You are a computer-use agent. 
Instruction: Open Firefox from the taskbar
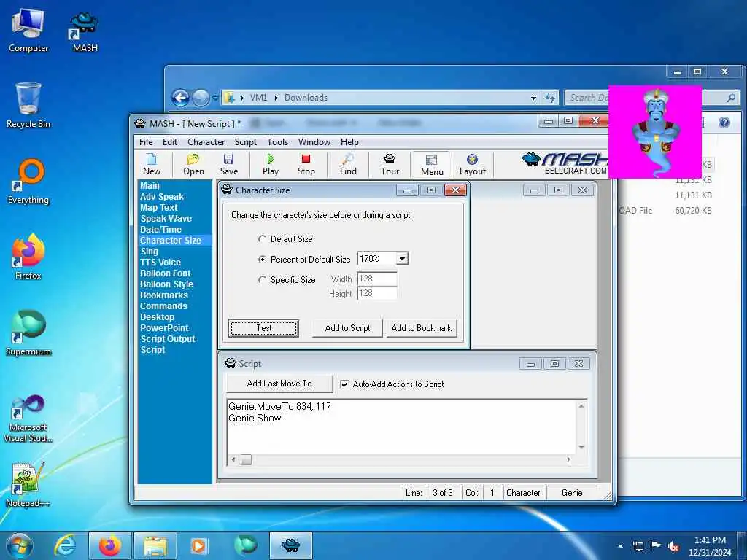click(110, 545)
